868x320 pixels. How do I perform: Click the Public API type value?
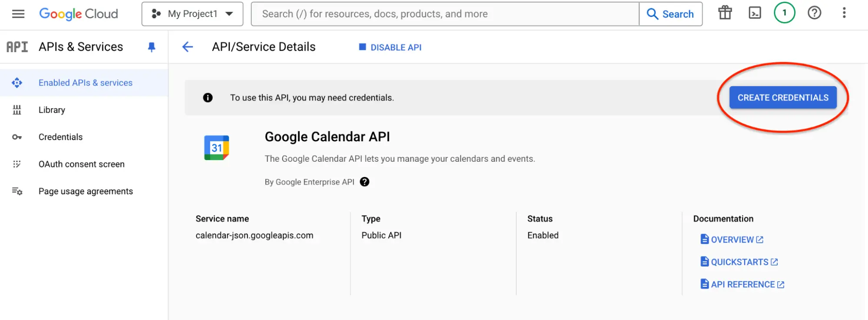pyautogui.click(x=381, y=235)
